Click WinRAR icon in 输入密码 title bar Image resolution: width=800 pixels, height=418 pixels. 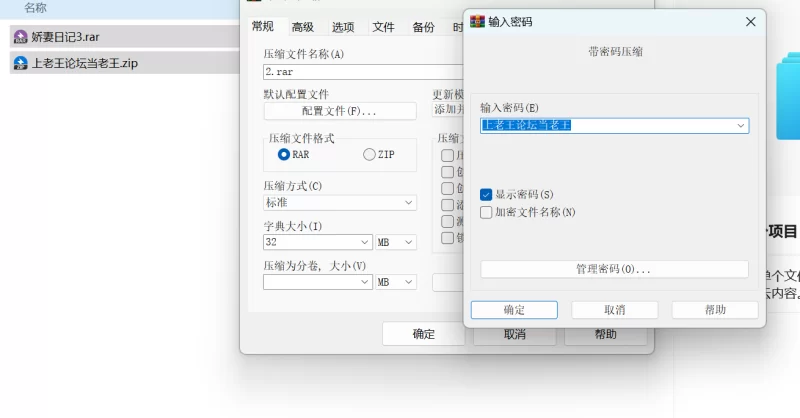(477, 21)
